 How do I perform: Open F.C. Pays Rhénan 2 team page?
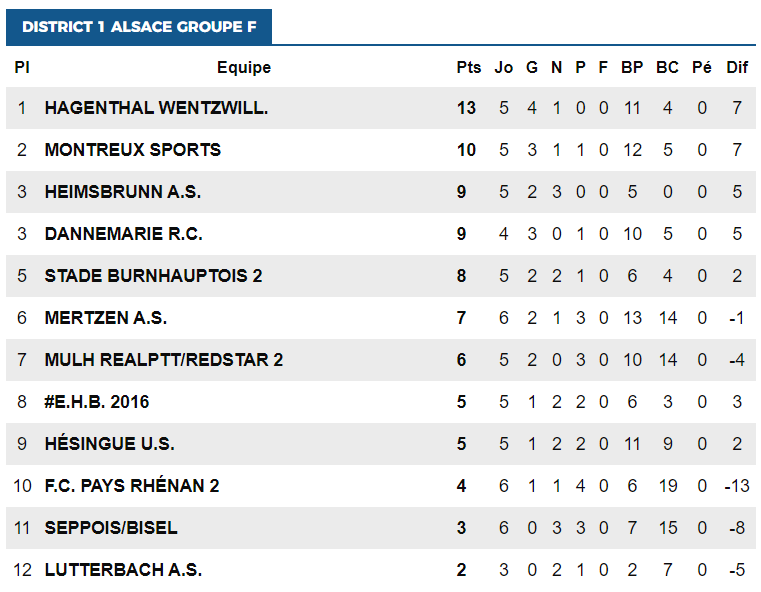[x=132, y=486]
